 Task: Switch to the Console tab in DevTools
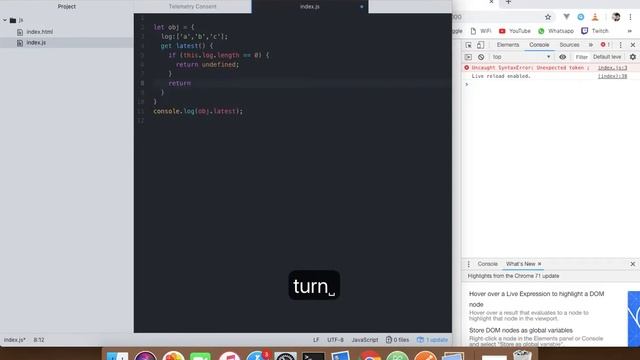pyautogui.click(x=539, y=45)
